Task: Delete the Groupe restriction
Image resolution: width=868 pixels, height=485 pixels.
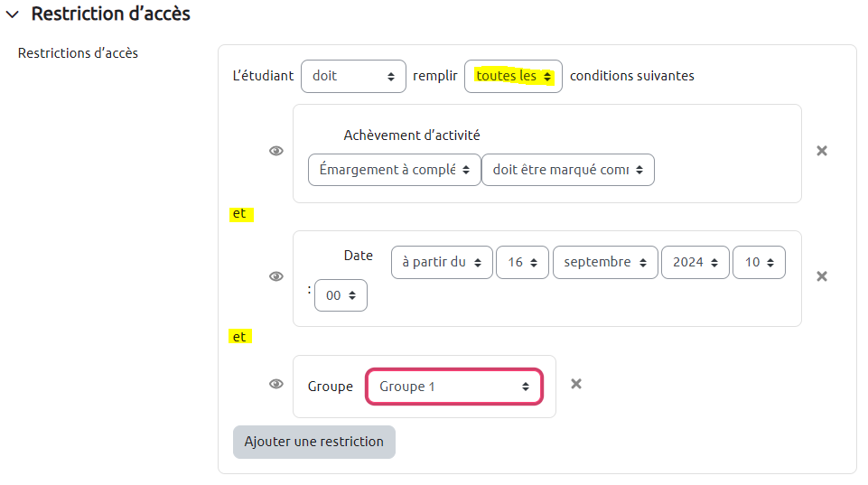Action: tap(576, 384)
